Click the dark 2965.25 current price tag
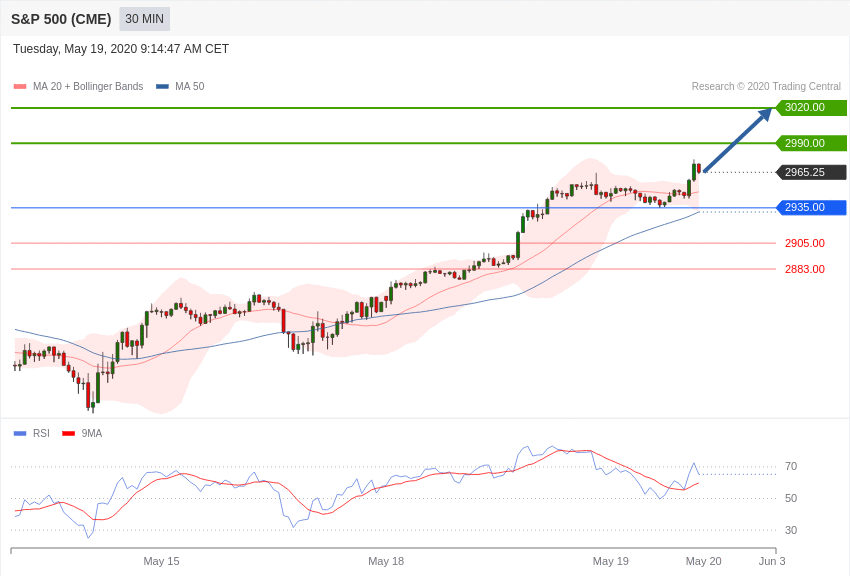This screenshot has height=576, width=850. click(811, 172)
